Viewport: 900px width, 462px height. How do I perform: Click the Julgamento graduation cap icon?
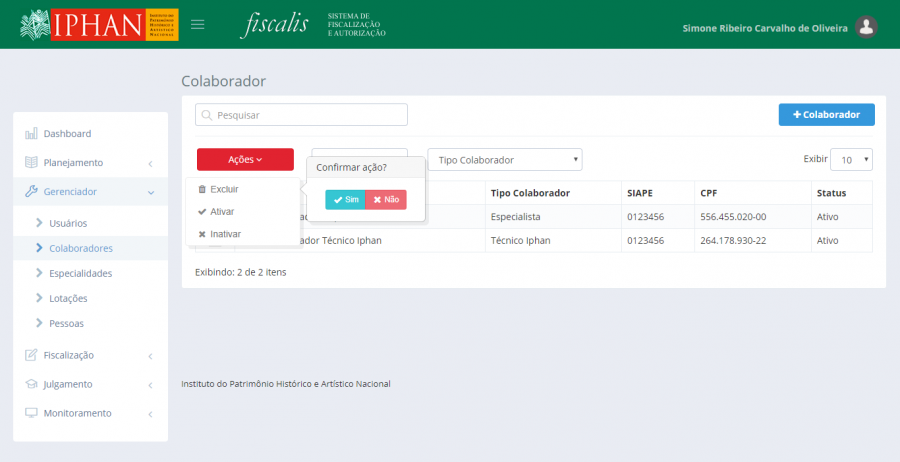(x=31, y=384)
